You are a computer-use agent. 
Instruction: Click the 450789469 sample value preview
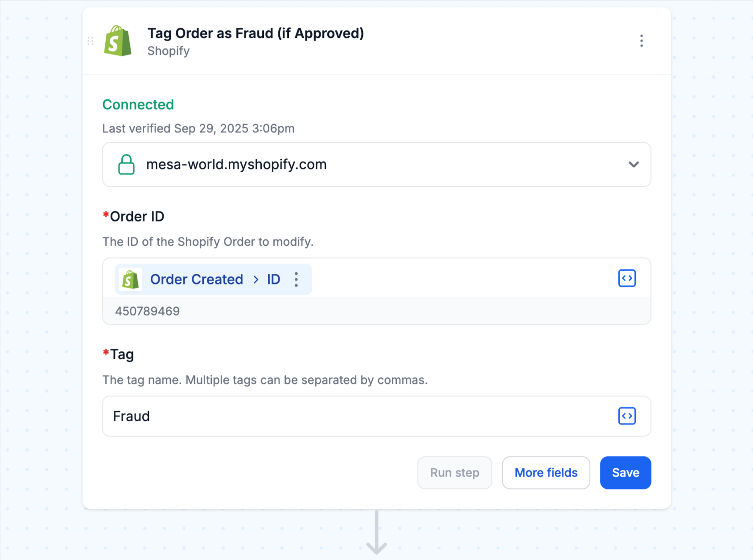coord(148,311)
